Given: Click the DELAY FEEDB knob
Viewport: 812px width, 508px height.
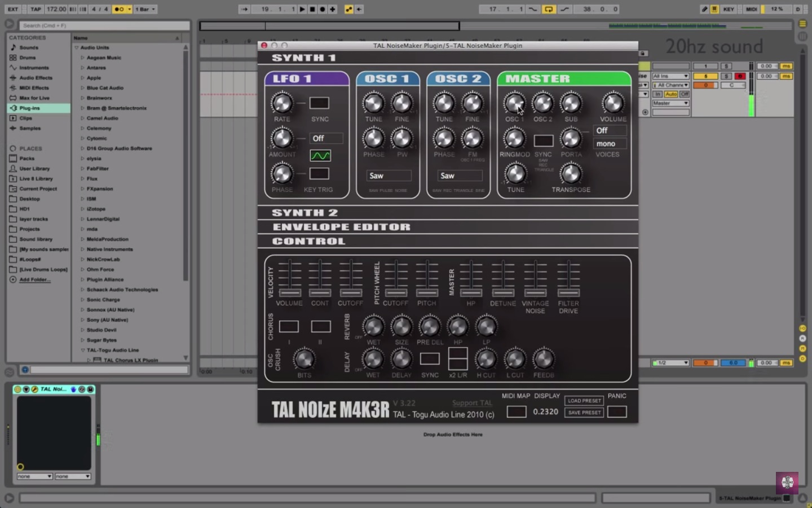Looking at the screenshot, I should point(543,359).
